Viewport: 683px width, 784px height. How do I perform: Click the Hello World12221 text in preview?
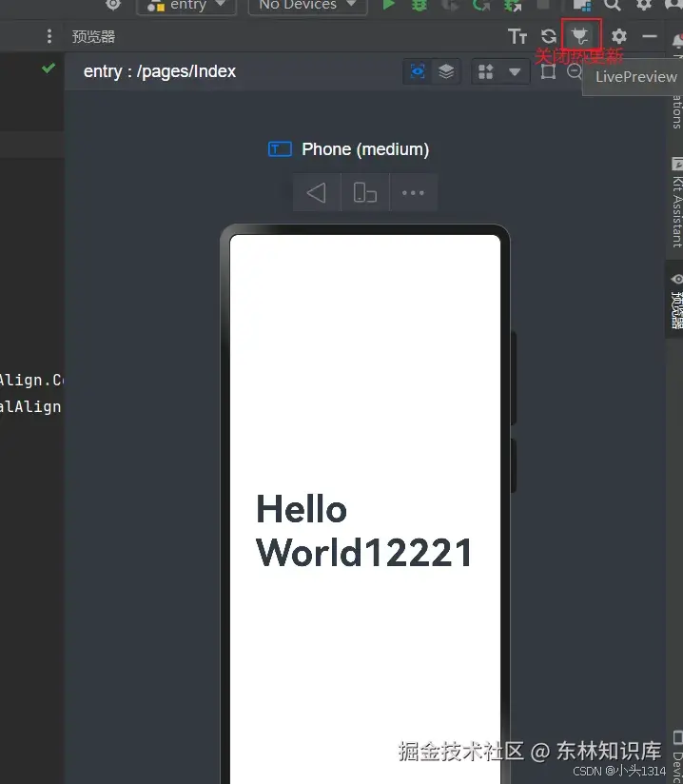[364, 531]
